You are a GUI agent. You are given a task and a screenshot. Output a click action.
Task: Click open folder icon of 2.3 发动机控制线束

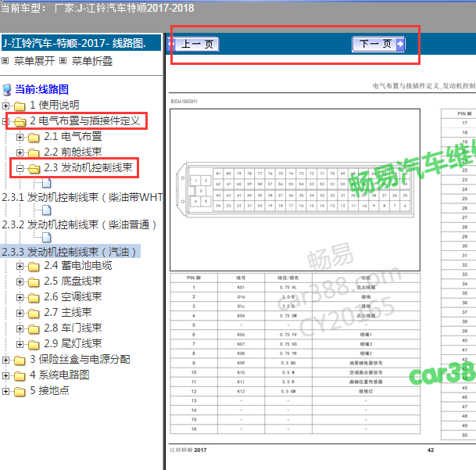34,168
